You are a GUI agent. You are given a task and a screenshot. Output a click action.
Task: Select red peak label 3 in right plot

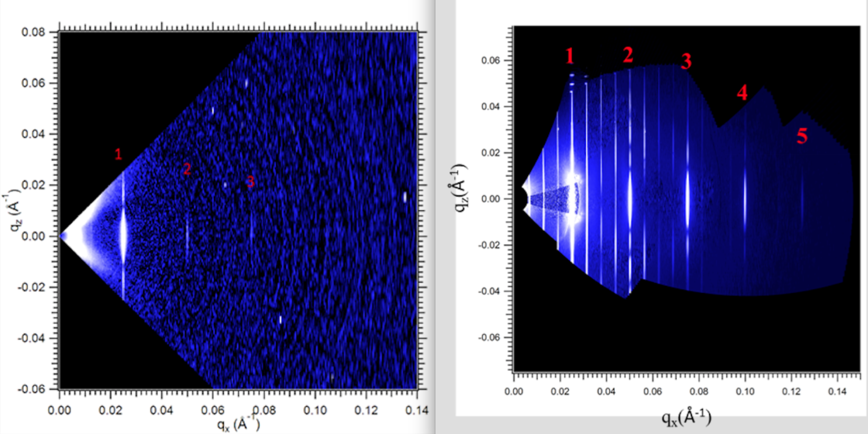686,62
